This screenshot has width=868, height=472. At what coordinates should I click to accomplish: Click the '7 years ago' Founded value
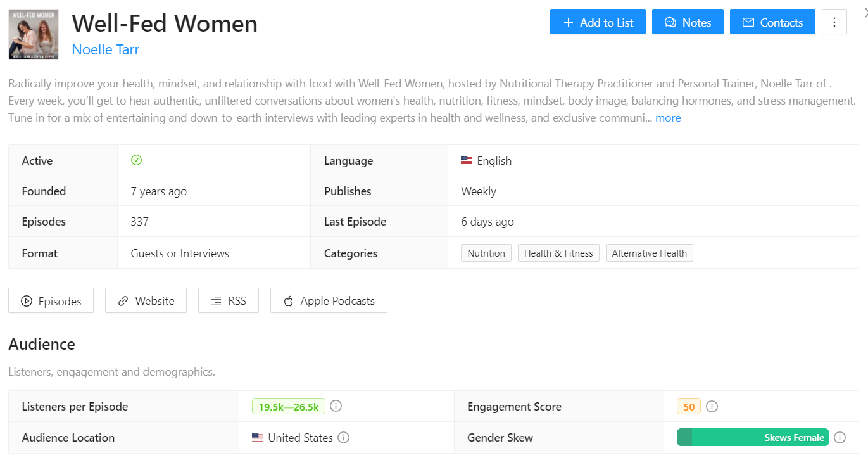pos(159,191)
